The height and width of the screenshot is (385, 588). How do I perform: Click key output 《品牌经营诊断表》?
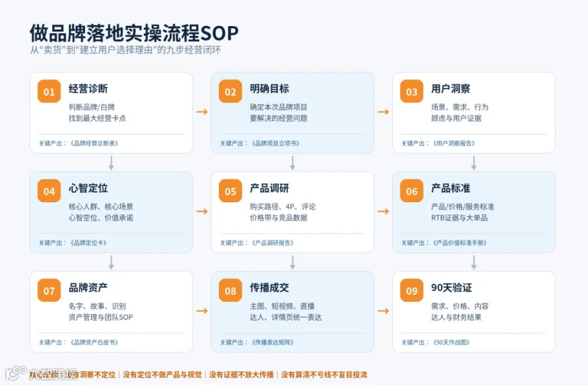(94, 144)
